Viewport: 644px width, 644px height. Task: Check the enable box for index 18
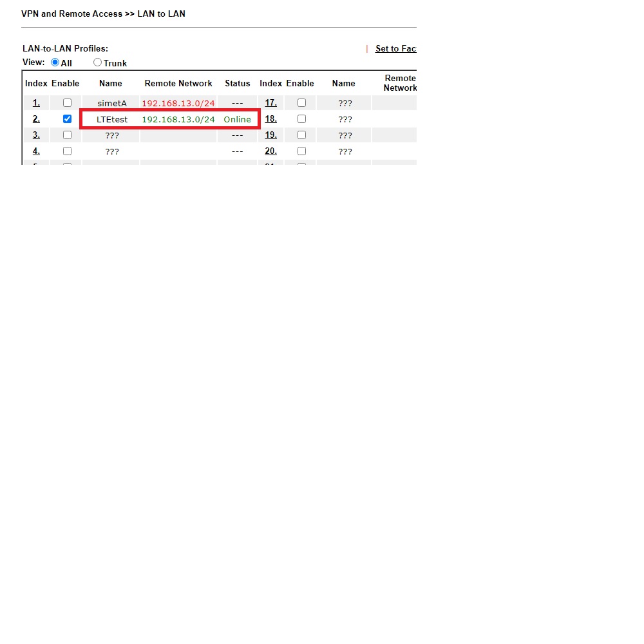(301, 119)
